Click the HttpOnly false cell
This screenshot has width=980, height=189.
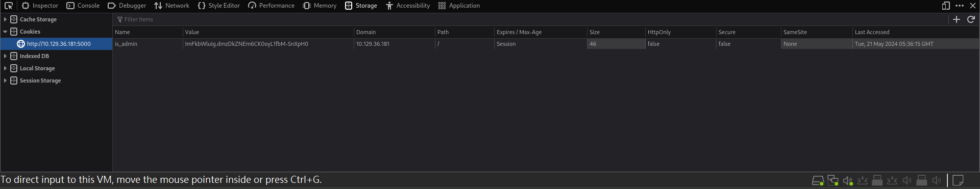[x=680, y=44]
